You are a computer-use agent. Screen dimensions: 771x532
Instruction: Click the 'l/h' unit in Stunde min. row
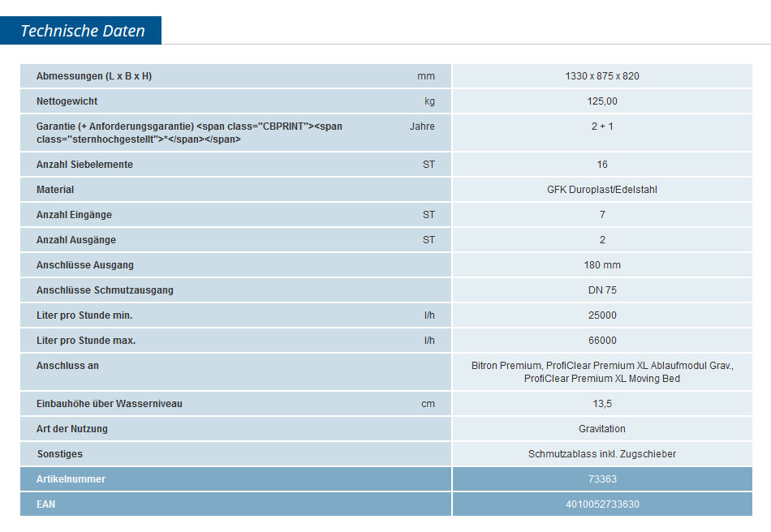(x=429, y=315)
